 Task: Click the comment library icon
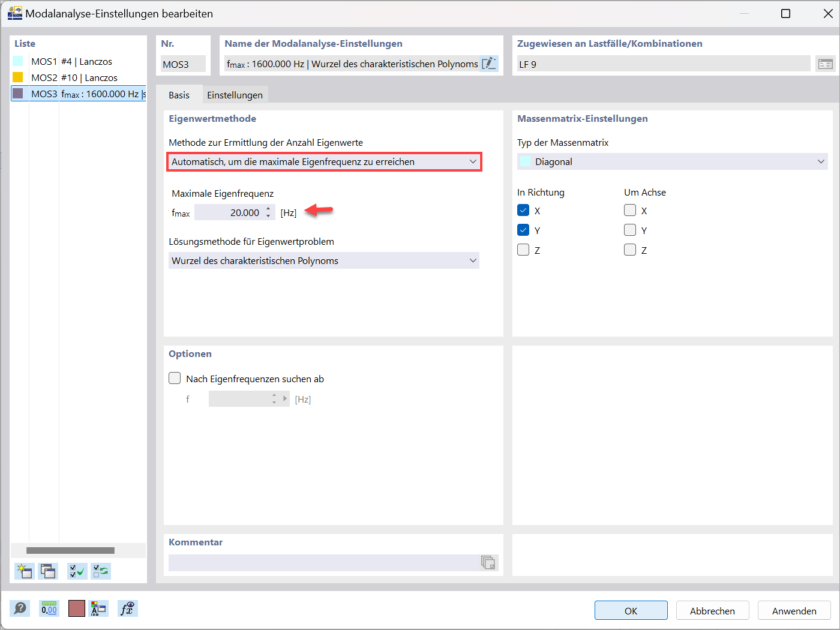488,562
